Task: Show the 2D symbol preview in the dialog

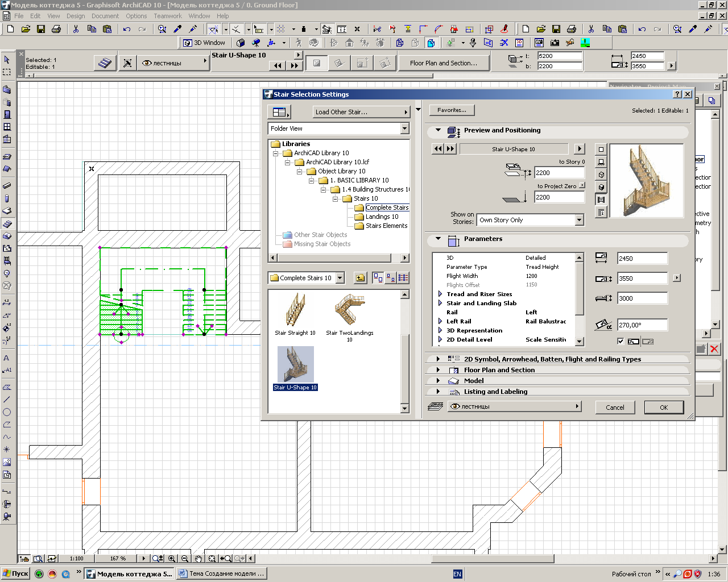Action: (601, 149)
